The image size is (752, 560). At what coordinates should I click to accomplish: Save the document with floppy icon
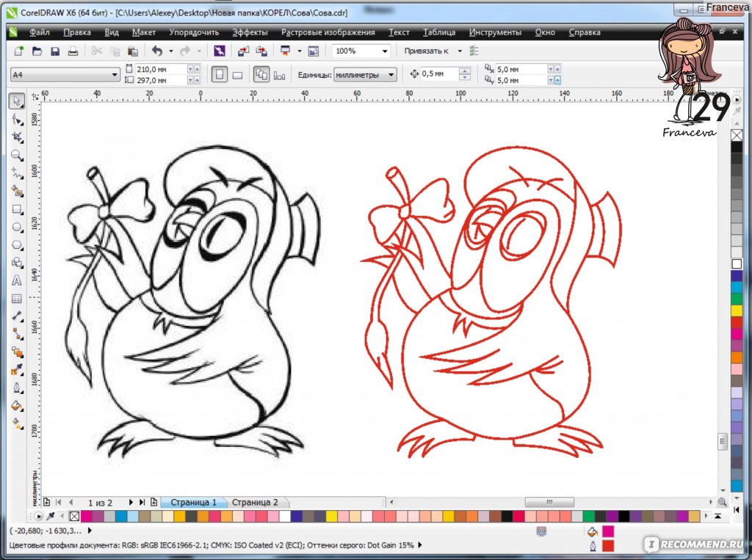point(54,51)
